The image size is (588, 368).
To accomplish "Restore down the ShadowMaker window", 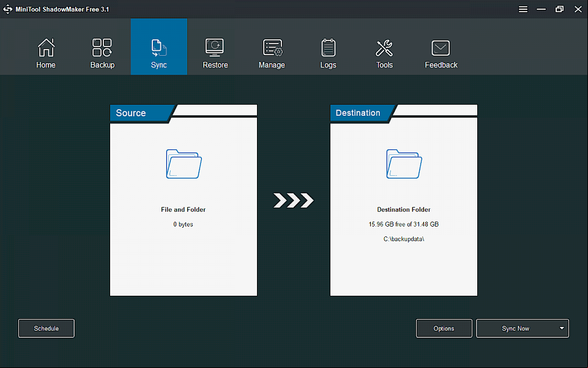I will [559, 9].
